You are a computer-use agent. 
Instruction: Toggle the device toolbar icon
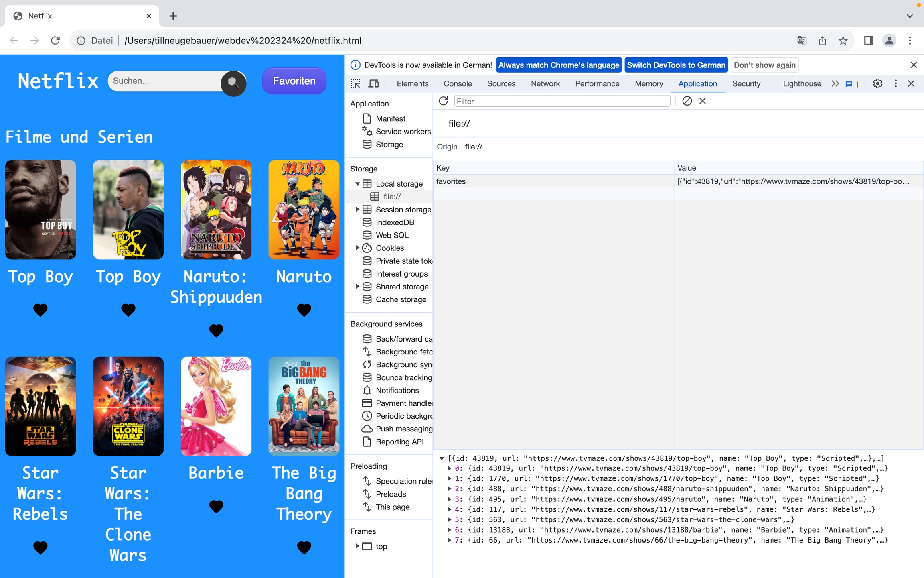click(374, 83)
